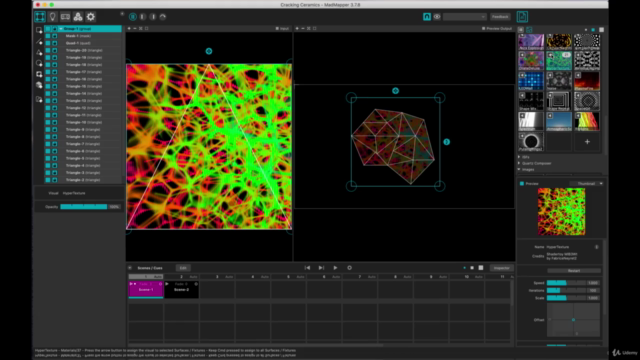
Task: Play the scenes cue list
Action: pos(335,268)
